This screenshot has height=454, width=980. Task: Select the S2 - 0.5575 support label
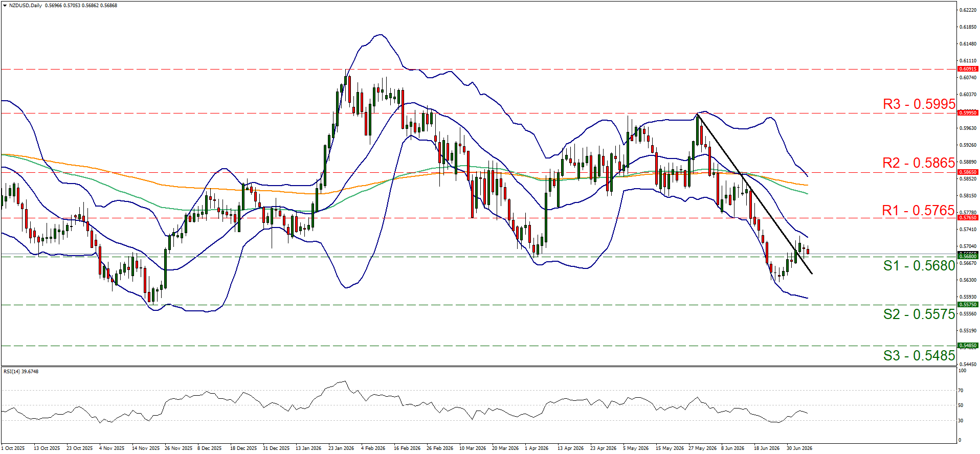pyautogui.click(x=919, y=314)
